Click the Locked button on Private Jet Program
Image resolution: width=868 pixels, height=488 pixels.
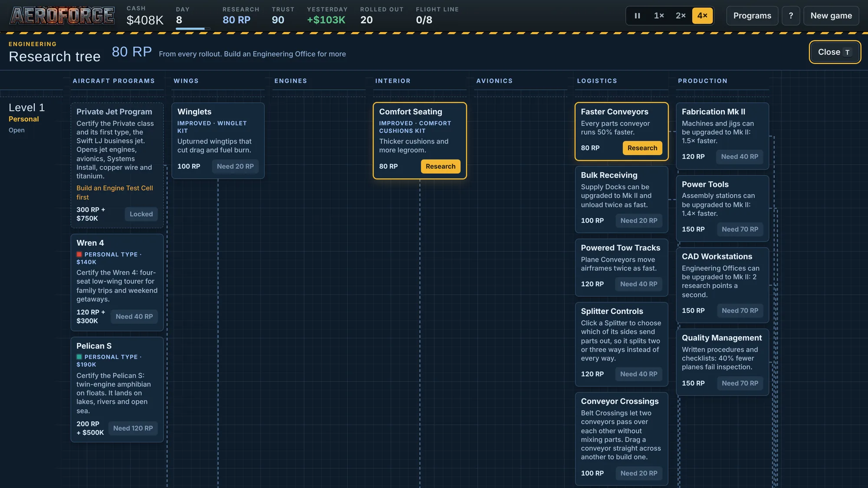[141, 214]
